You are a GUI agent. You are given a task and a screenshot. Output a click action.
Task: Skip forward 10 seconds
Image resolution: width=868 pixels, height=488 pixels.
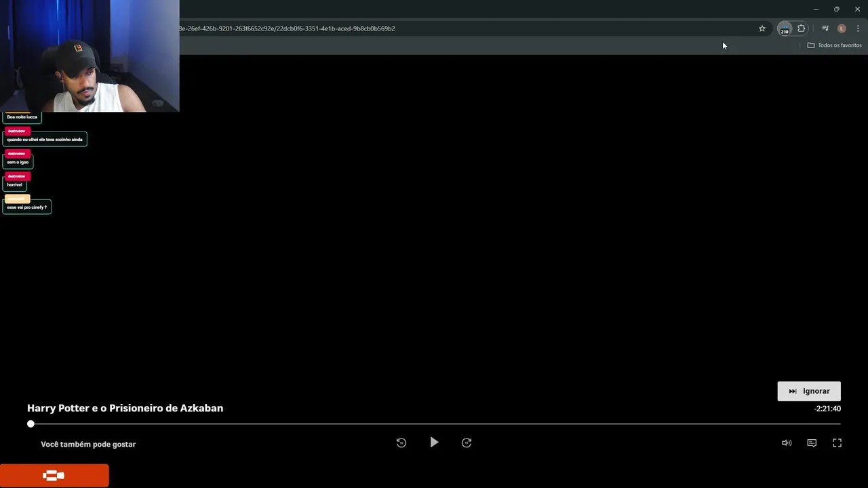click(x=467, y=443)
